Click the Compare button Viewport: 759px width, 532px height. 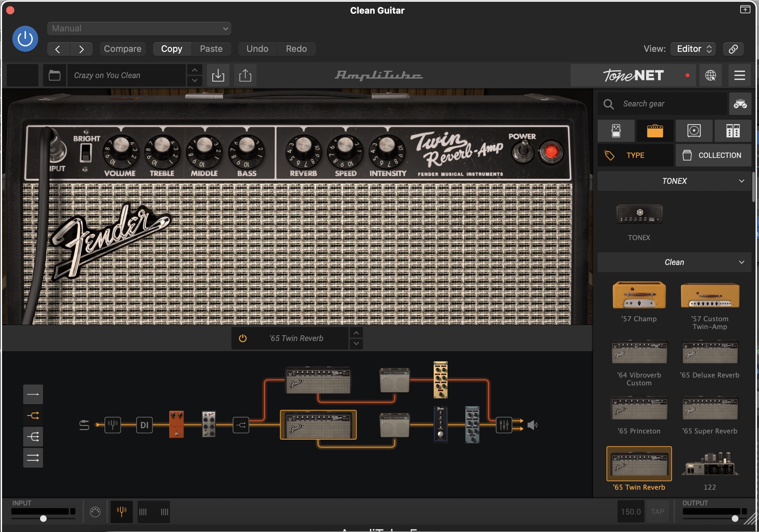coord(123,49)
